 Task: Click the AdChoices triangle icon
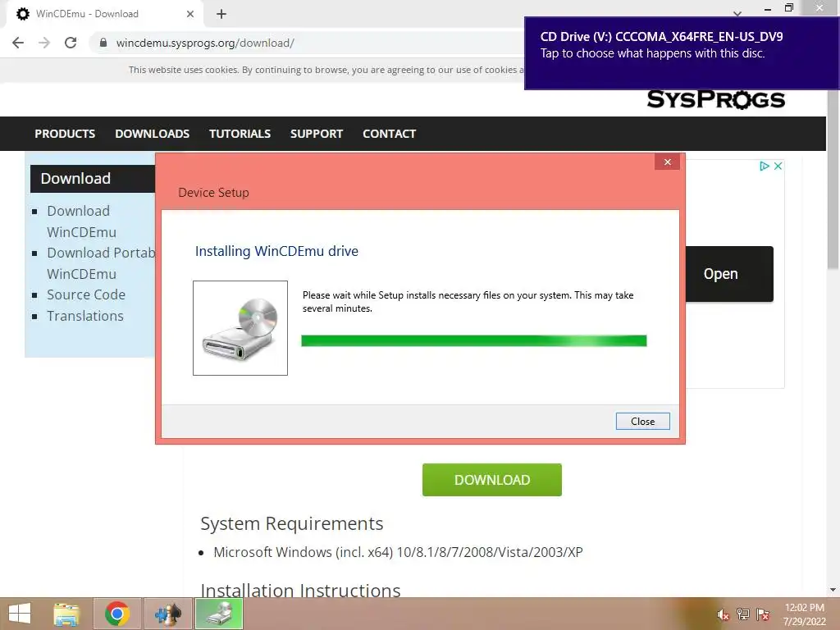(x=764, y=166)
